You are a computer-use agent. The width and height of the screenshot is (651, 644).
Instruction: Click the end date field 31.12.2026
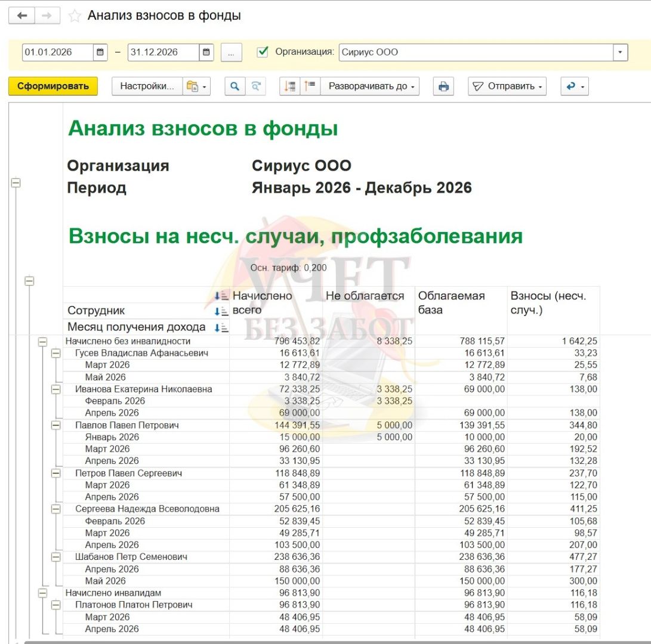[x=163, y=52]
